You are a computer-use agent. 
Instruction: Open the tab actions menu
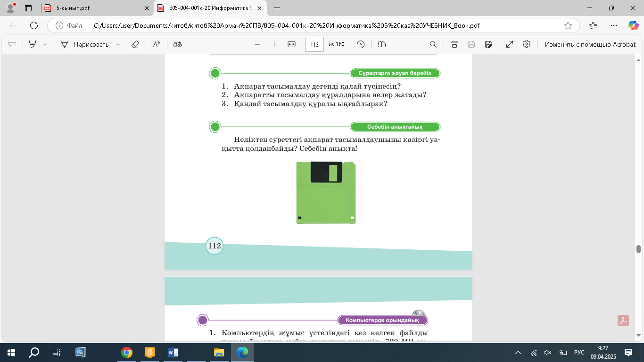point(28,8)
